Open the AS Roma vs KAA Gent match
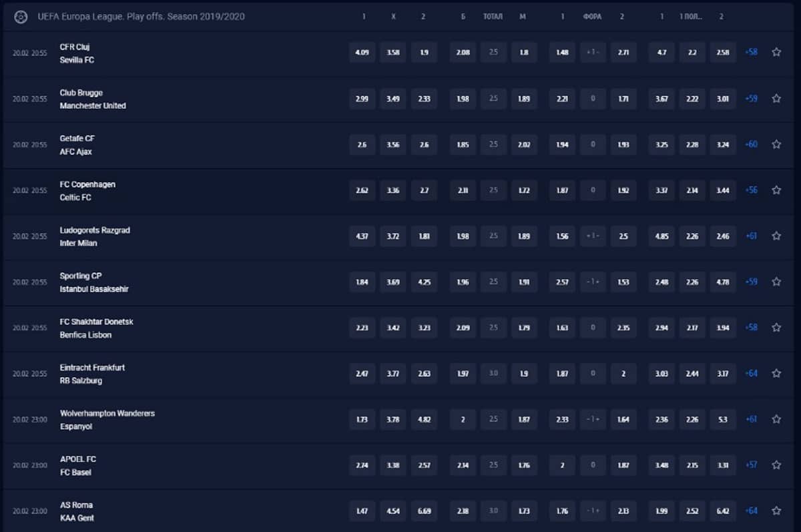Image resolution: width=801 pixels, height=532 pixels. (77, 511)
